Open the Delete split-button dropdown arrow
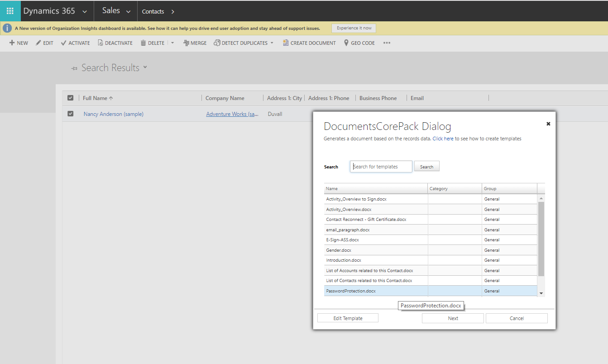This screenshot has width=608, height=364. click(x=172, y=43)
